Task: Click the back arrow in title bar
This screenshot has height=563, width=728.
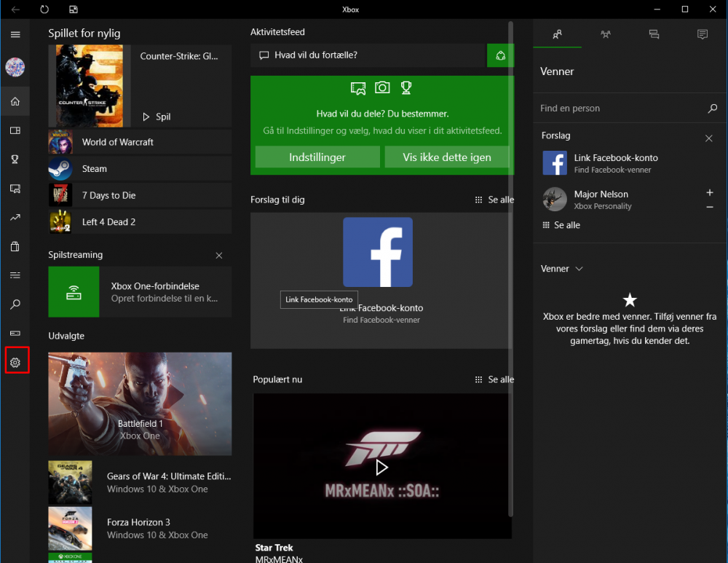Action: [15, 9]
